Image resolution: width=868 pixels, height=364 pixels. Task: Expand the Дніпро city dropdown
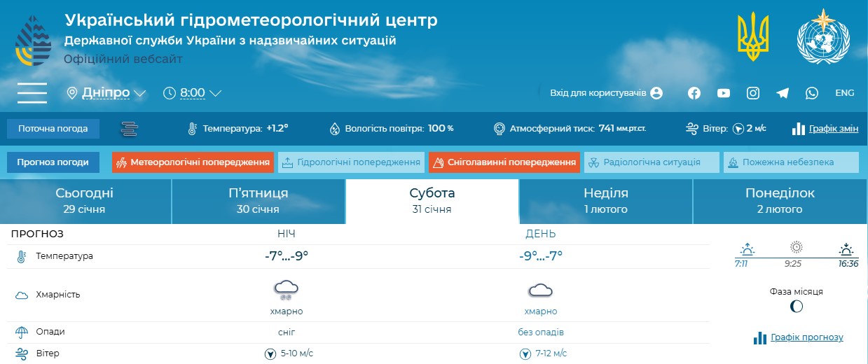pyautogui.click(x=106, y=93)
